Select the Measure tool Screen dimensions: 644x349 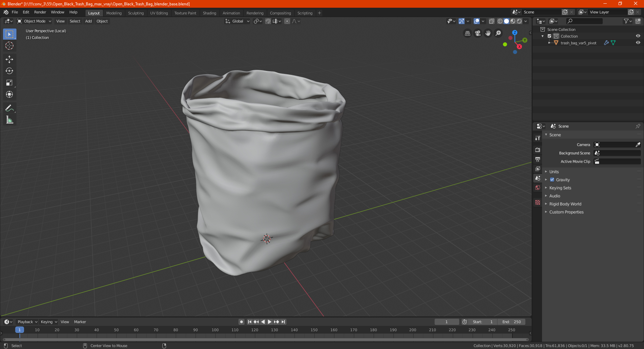point(9,120)
